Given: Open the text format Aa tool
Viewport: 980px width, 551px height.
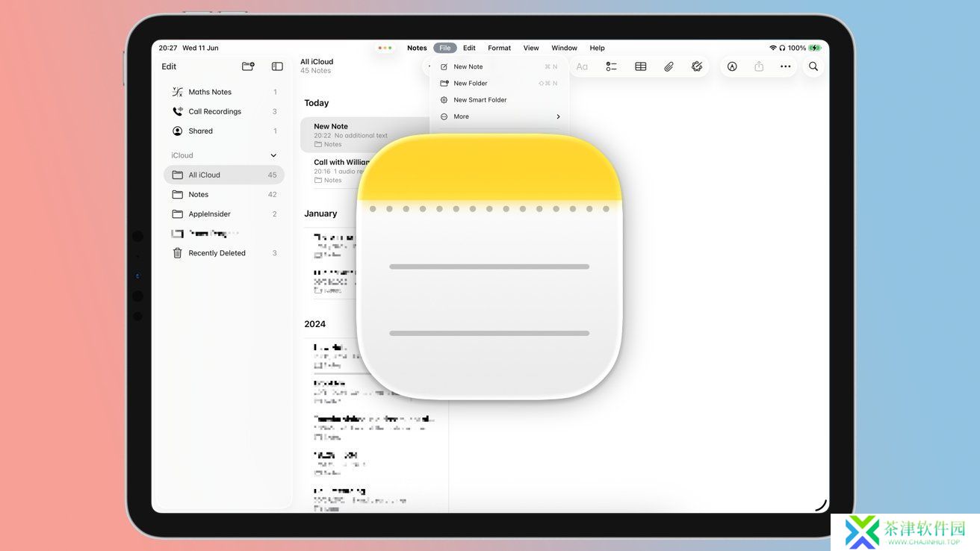Looking at the screenshot, I should (x=582, y=66).
